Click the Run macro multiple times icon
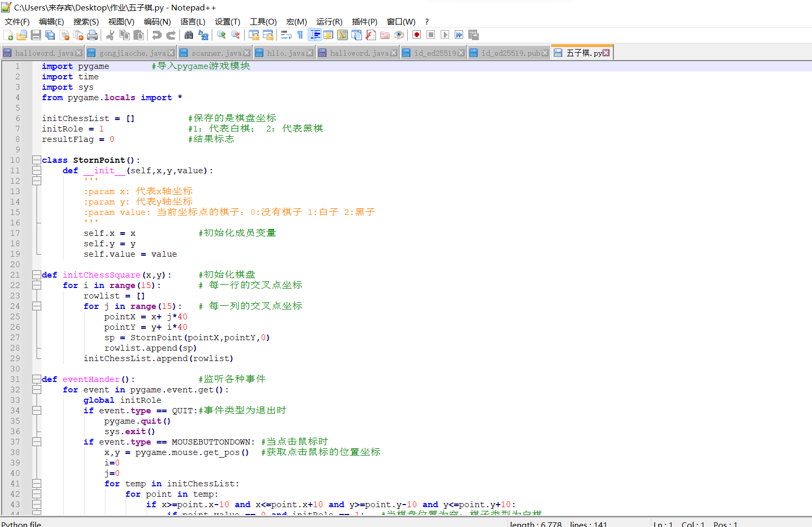This screenshot has height=527, width=812. pyautogui.click(x=459, y=35)
